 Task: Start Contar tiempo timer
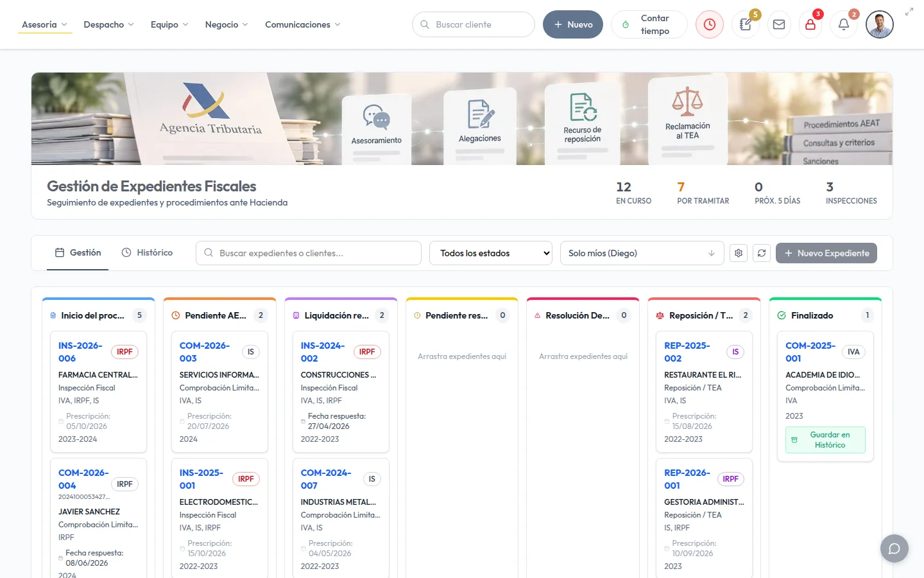coord(649,24)
